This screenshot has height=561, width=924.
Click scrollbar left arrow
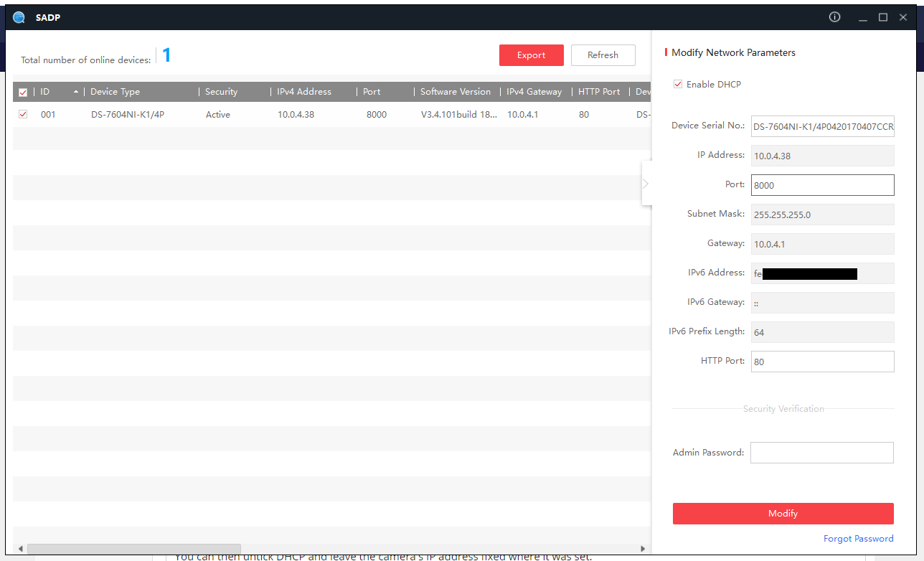(20, 549)
